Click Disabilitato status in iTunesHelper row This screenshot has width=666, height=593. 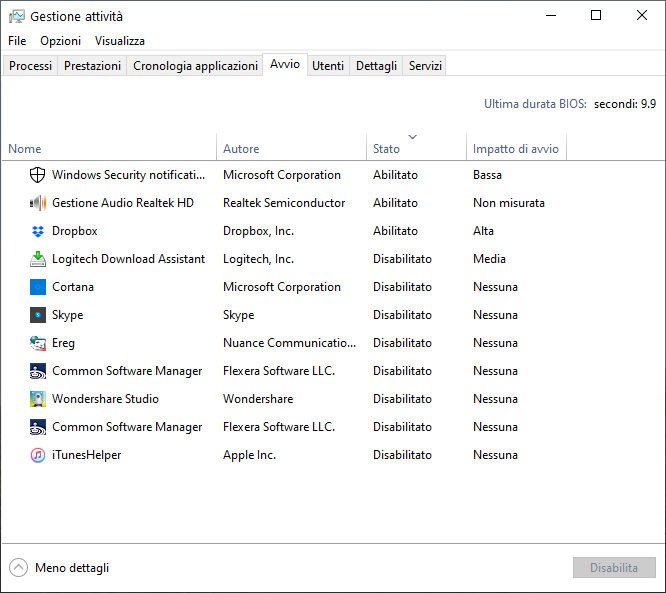pyautogui.click(x=402, y=455)
